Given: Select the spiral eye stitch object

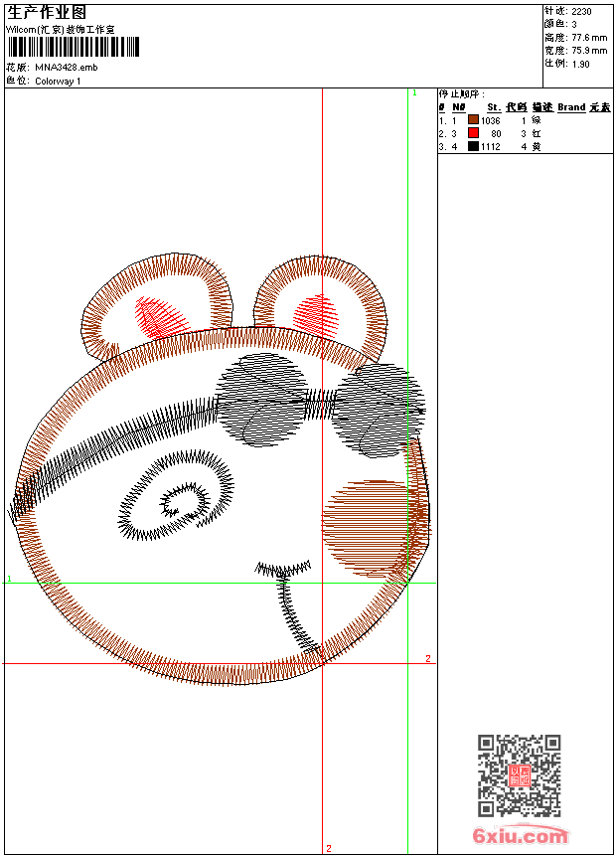Looking at the screenshot, I should coord(176,502).
